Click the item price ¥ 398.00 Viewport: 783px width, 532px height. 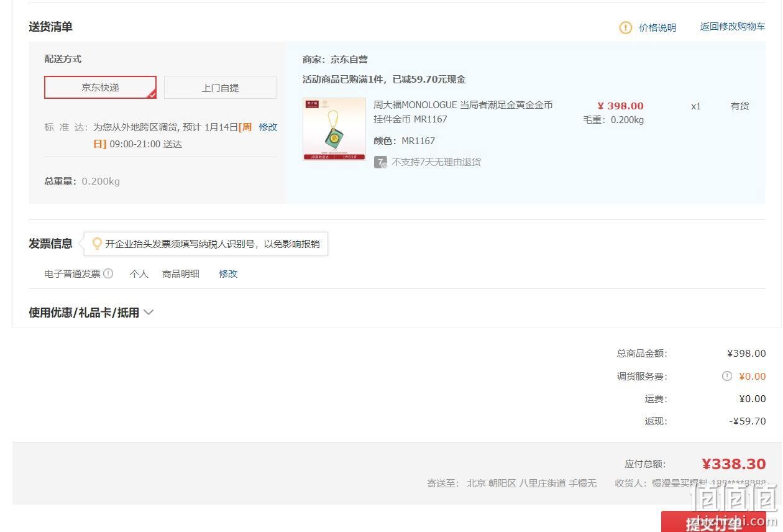tap(620, 106)
